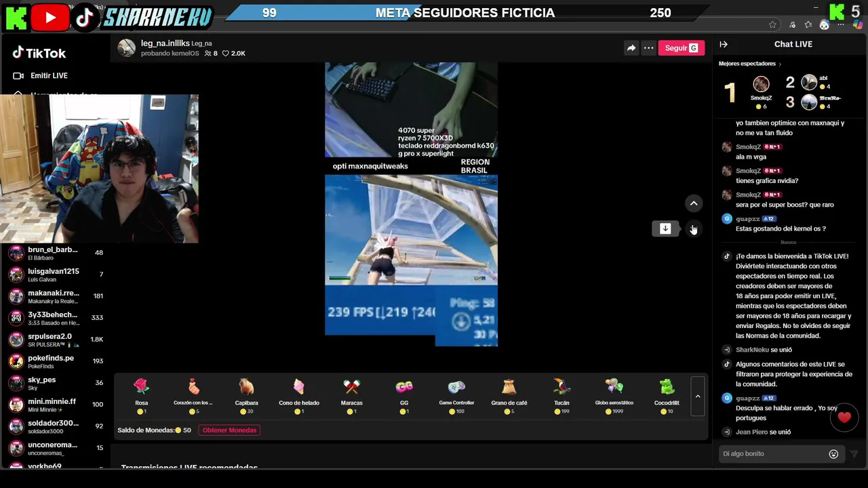This screenshot has width=868, height=488.
Task: Open makanaki.rre... live in sidebar
Action: [56, 296]
